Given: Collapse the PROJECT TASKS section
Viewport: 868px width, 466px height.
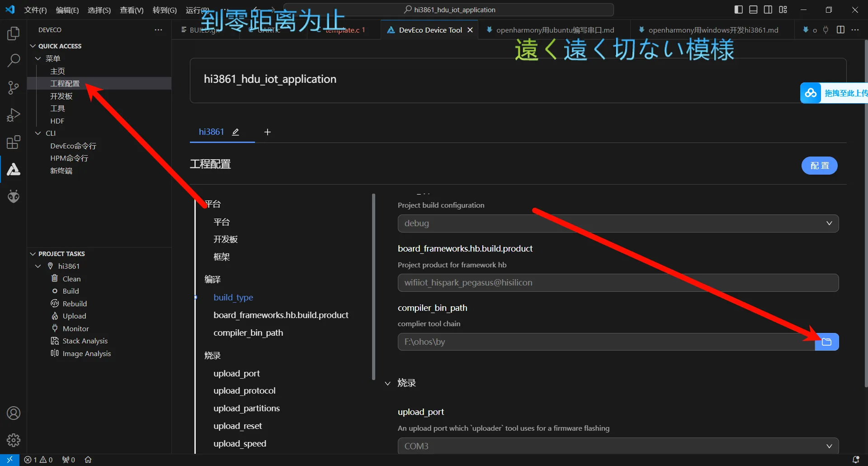Looking at the screenshot, I should 61,254.
